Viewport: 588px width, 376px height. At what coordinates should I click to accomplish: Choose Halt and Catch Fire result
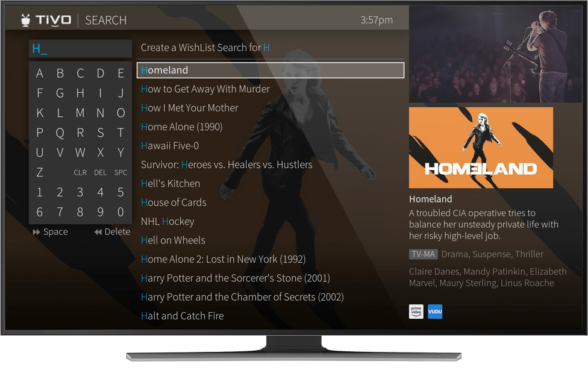pos(182,316)
